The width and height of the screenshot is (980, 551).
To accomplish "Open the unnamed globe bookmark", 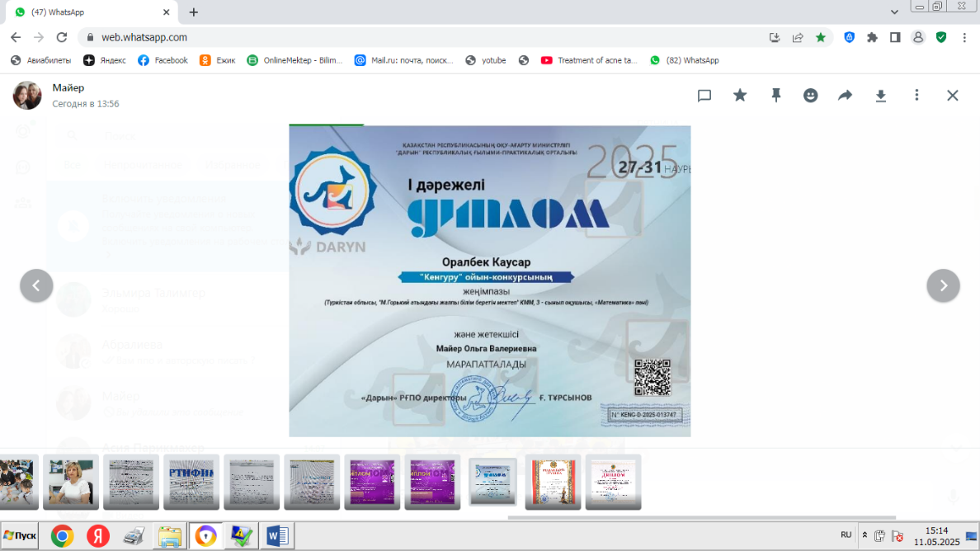I will (524, 60).
